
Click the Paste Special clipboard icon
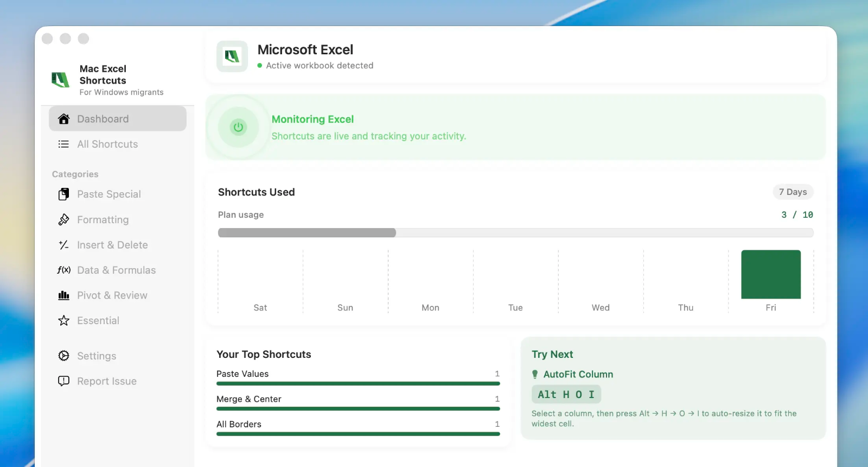pyautogui.click(x=64, y=194)
